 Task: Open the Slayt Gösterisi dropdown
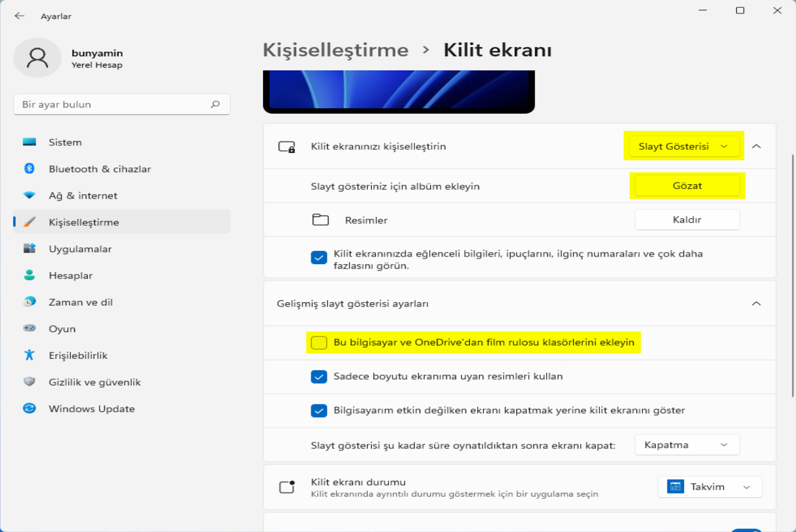coord(684,146)
